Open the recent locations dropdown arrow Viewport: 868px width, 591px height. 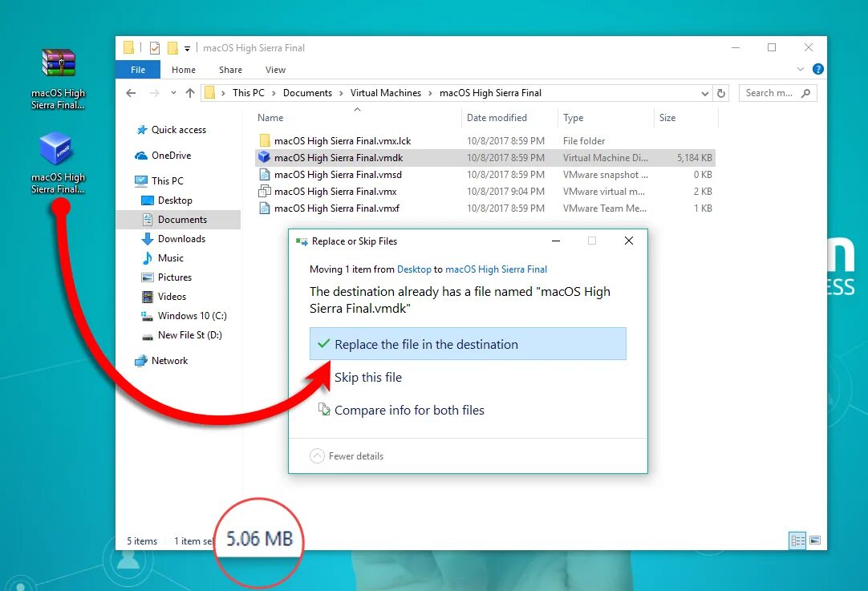[173, 93]
